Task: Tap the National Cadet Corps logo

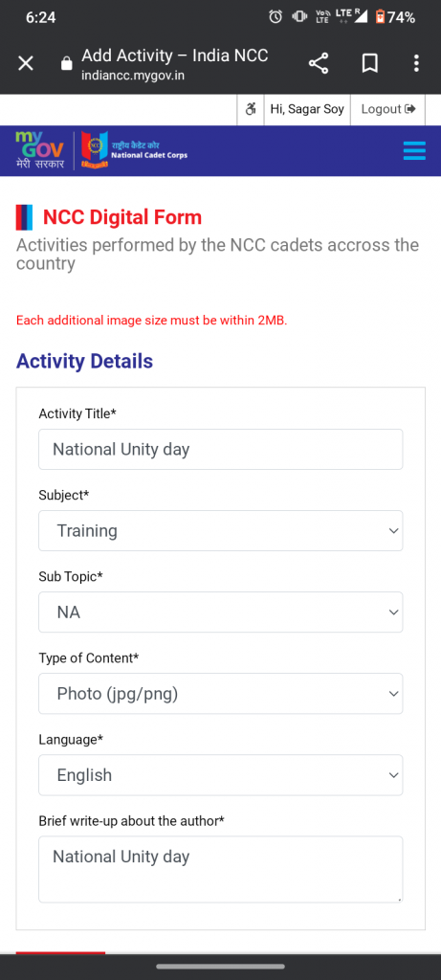Action: click(134, 150)
